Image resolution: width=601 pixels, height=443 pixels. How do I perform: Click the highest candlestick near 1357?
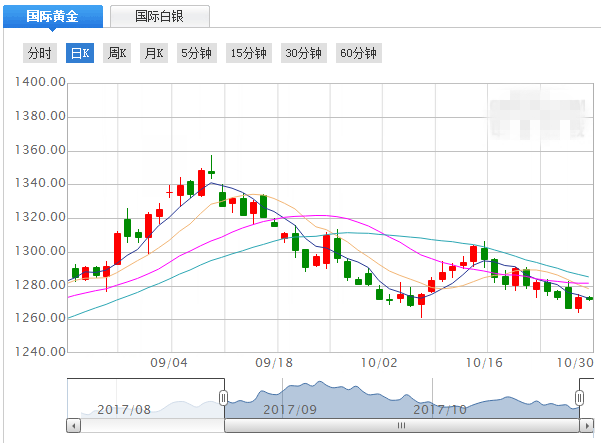tap(211, 171)
